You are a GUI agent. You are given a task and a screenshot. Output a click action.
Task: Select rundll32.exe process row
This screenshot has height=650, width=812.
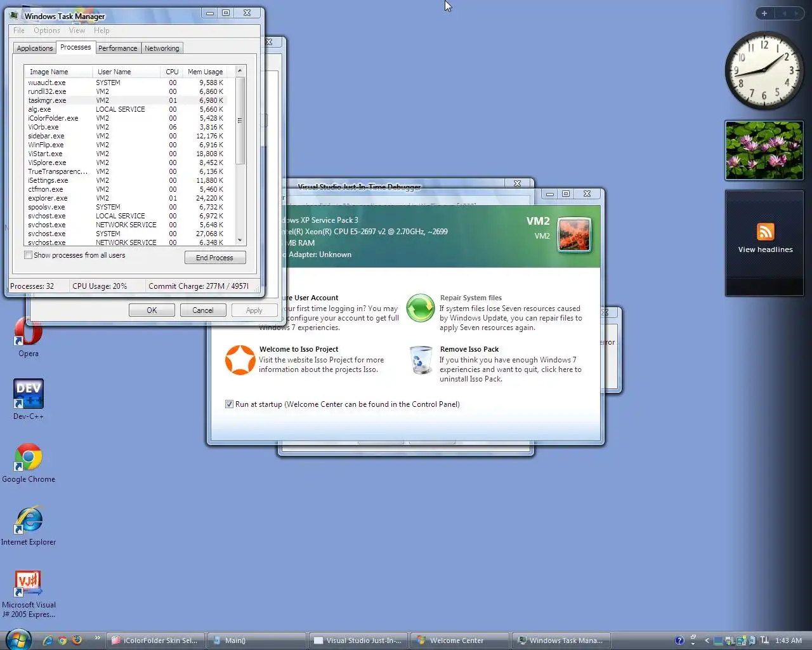(x=126, y=91)
